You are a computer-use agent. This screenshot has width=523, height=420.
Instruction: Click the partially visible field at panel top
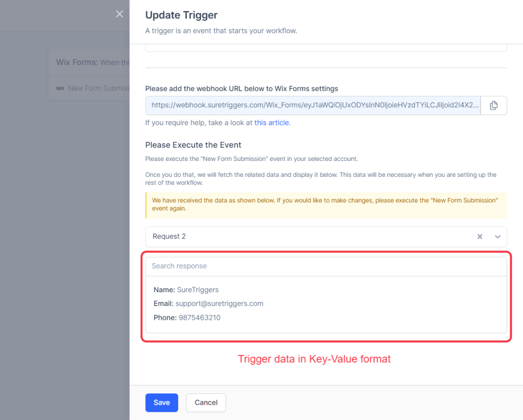(x=326, y=48)
